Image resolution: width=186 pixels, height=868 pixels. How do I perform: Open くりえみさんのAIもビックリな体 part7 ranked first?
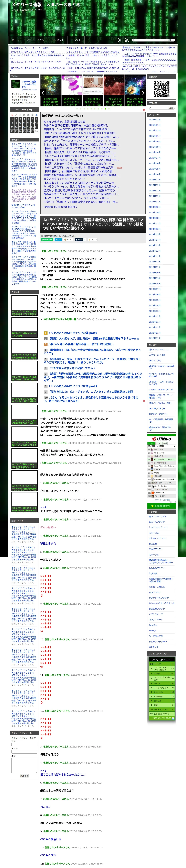(x=73, y=333)
